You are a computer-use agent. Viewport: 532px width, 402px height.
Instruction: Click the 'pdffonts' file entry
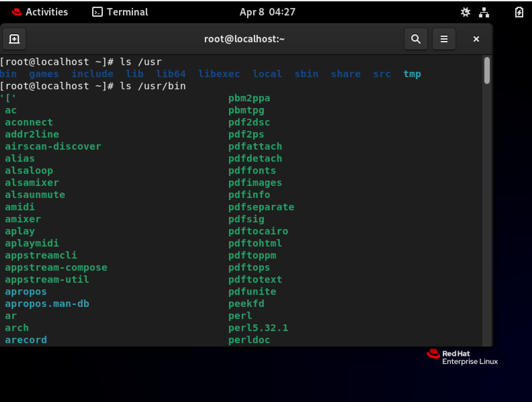point(252,171)
